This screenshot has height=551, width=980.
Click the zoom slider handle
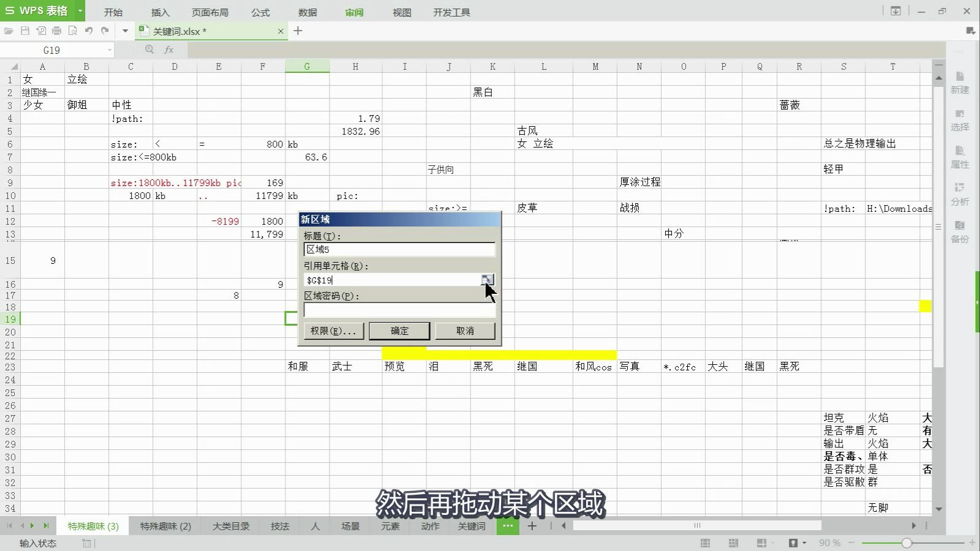907,543
